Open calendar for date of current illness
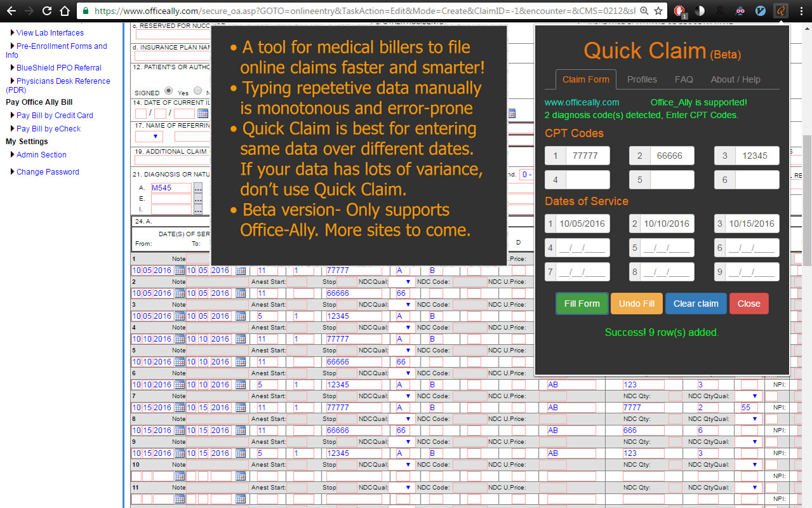The height and width of the screenshot is (508, 812). click(x=202, y=114)
